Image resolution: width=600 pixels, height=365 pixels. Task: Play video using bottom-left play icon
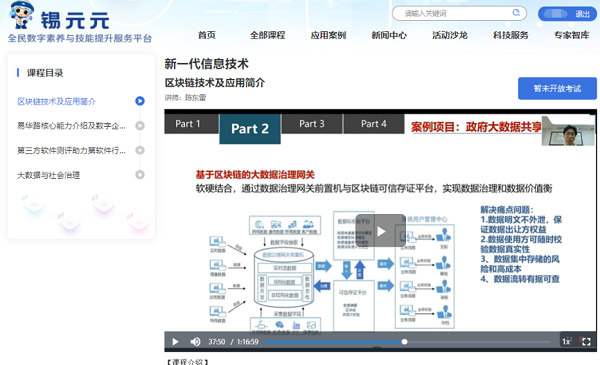[175, 342]
